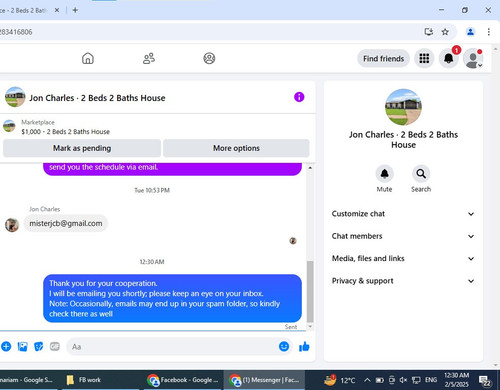The width and height of the screenshot is (500, 390).
Task: Click the small seen-by avatar indicator
Action: click(x=293, y=241)
